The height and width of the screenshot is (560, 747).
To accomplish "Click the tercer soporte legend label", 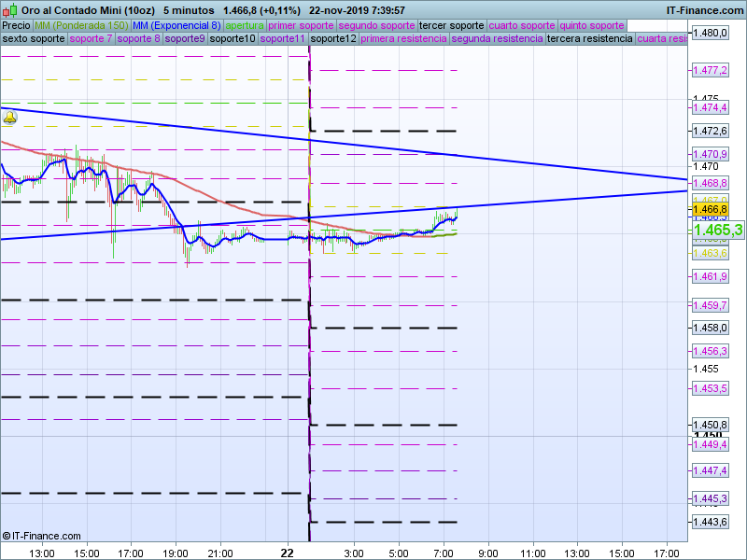I will point(451,25).
